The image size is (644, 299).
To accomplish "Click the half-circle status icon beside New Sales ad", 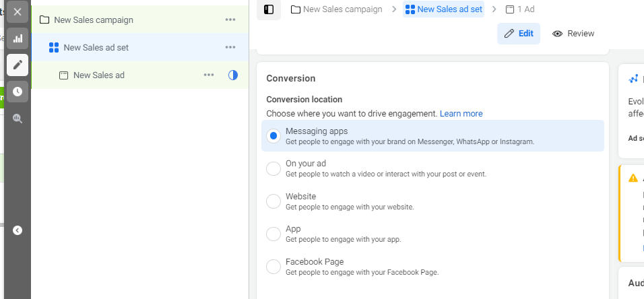I will point(233,75).
